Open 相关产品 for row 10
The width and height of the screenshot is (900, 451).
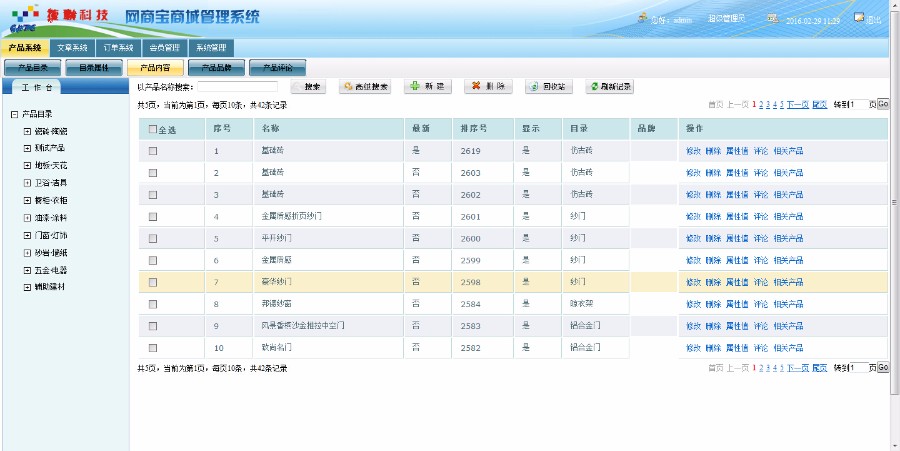788,348
